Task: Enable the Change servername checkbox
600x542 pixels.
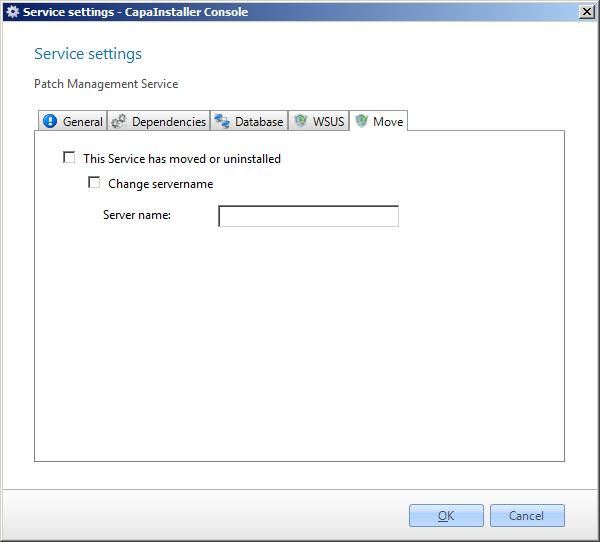Action: click(94, 183)
